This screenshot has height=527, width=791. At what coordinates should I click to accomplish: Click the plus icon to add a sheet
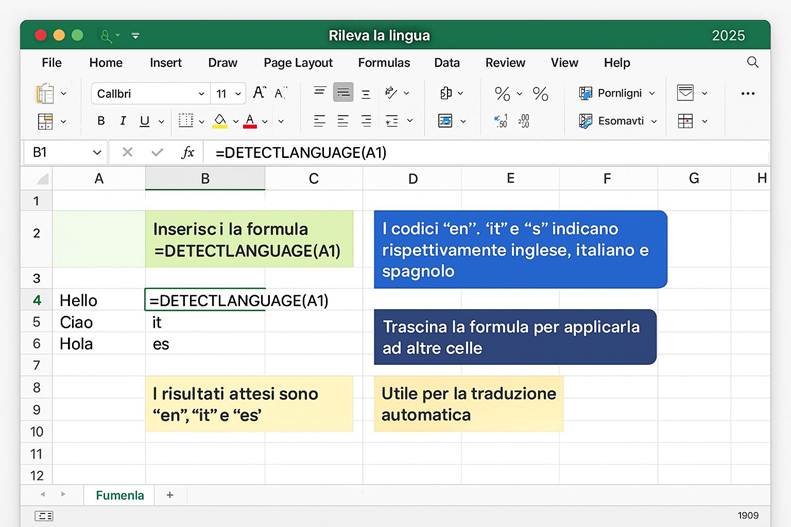click(x=170, y=495)
